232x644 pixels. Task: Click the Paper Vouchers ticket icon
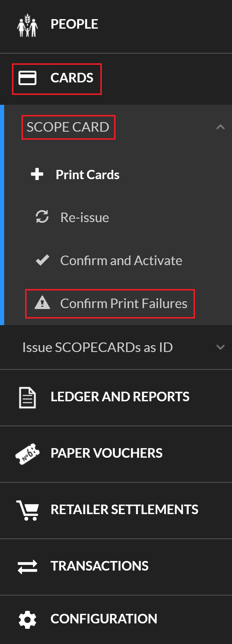27,454
